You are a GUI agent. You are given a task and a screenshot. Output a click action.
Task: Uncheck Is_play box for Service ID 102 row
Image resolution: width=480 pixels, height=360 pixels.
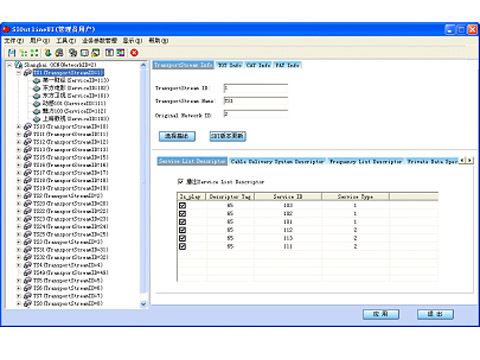click(182, 214)
